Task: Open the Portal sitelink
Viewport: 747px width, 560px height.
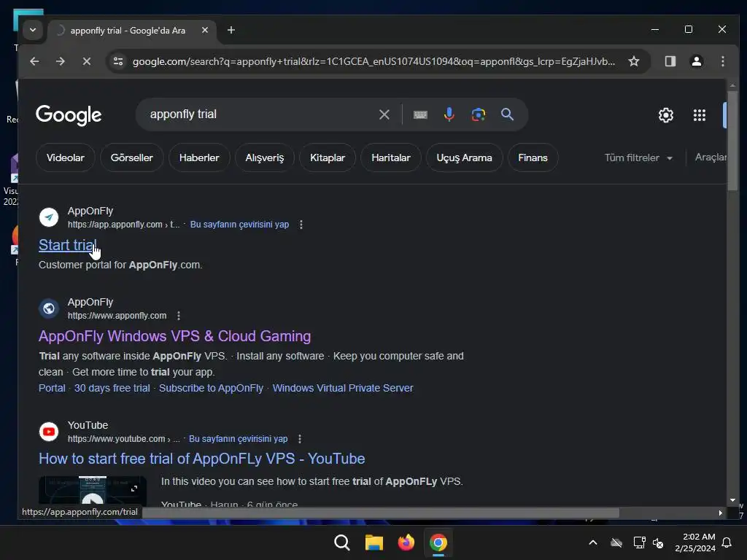Action: (x=52, y=388)
